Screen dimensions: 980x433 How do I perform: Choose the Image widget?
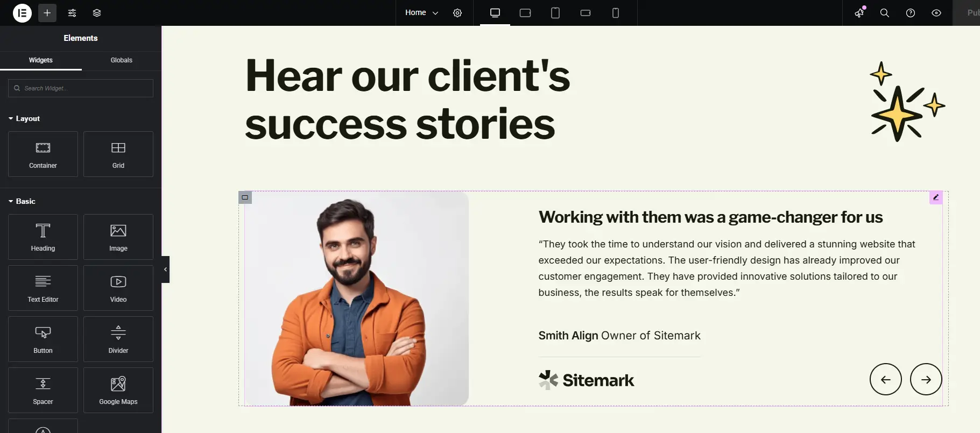[x=118, y=237]
